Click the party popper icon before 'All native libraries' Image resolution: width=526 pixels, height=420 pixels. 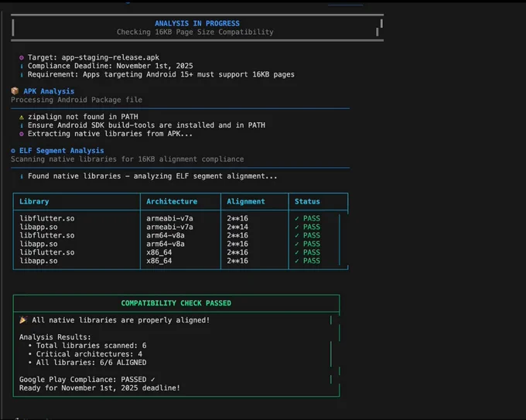[22, 320]
